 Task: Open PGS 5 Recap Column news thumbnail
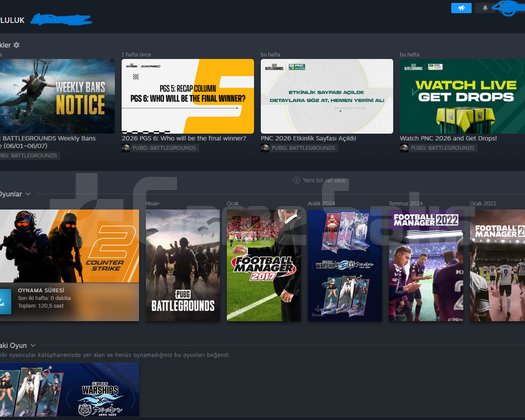click(188, 96)
